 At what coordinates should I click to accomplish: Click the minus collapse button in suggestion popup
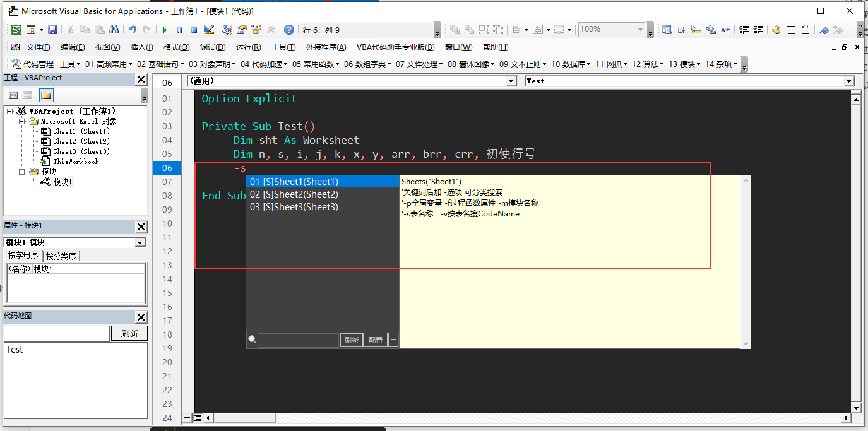pyautogui.click(x=393, y=340)
